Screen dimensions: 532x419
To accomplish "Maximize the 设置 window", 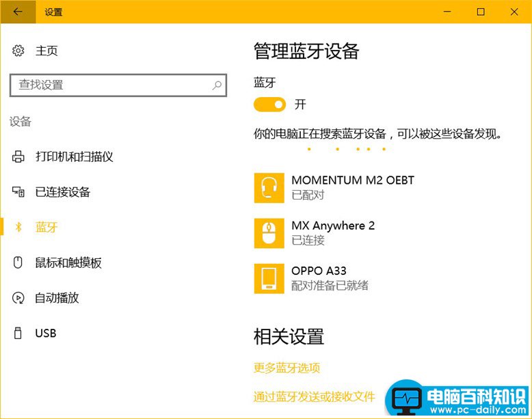I will (481, 12).
